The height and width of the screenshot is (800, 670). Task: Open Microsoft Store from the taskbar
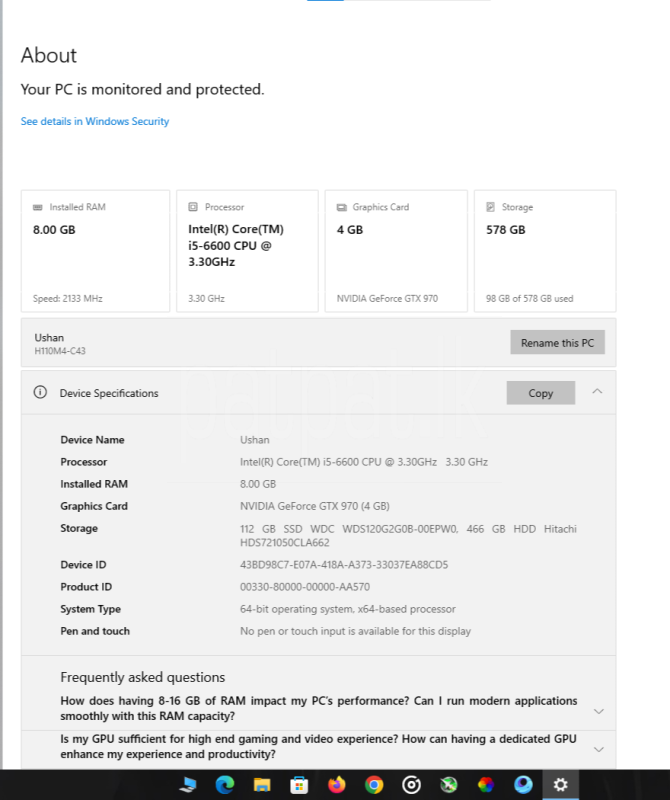click(x=299, y=785)
